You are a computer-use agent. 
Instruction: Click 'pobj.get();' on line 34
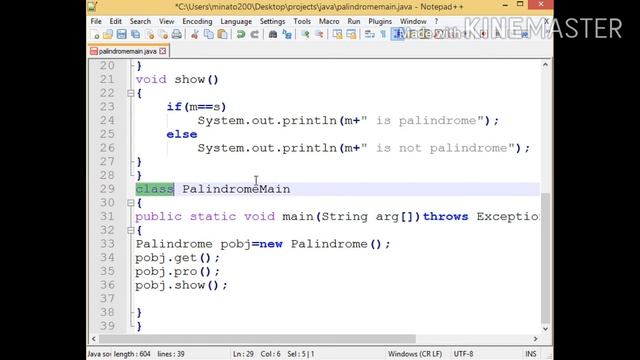(x=178, y=258)
